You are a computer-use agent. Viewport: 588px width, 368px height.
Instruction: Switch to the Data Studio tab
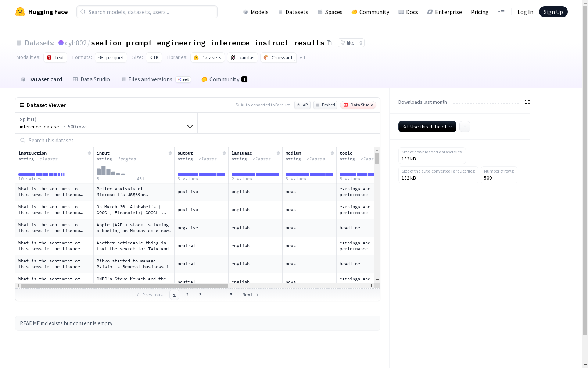(91, 79)
